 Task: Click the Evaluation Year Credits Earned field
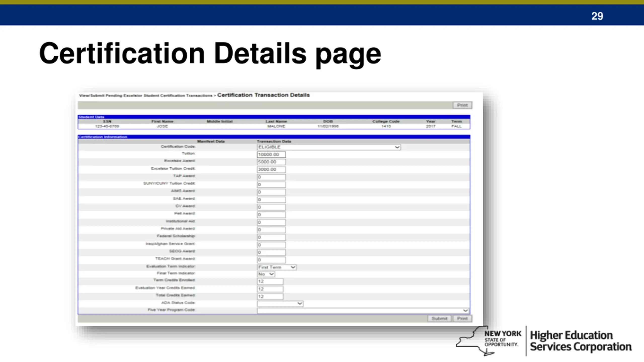coord(270,289)
